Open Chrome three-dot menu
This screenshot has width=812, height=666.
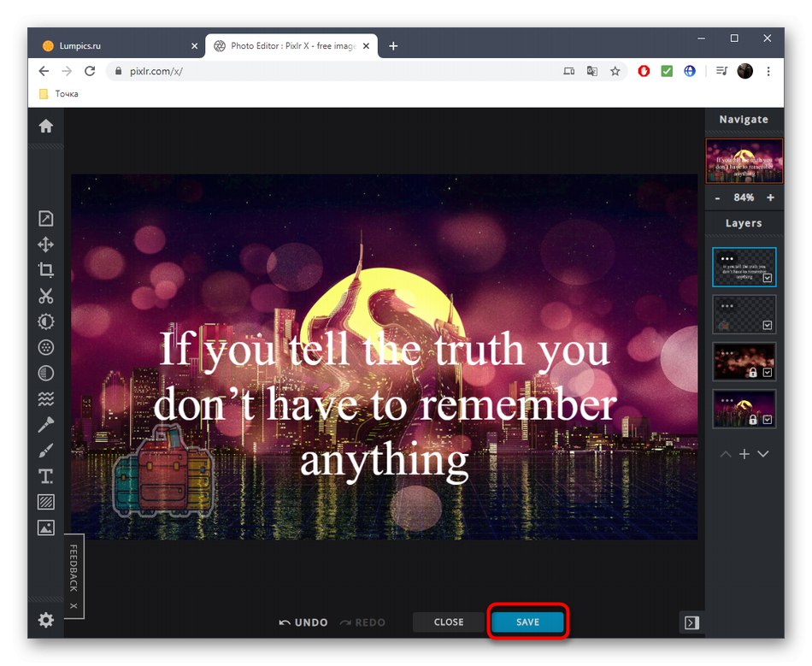768,71
